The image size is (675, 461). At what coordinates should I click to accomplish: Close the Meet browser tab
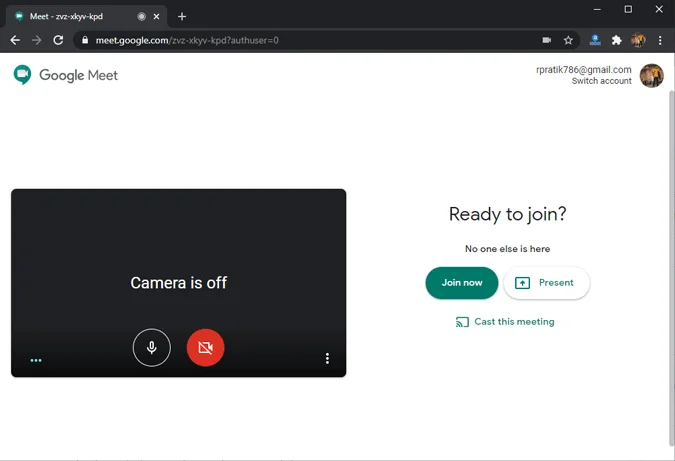point(156,16)
